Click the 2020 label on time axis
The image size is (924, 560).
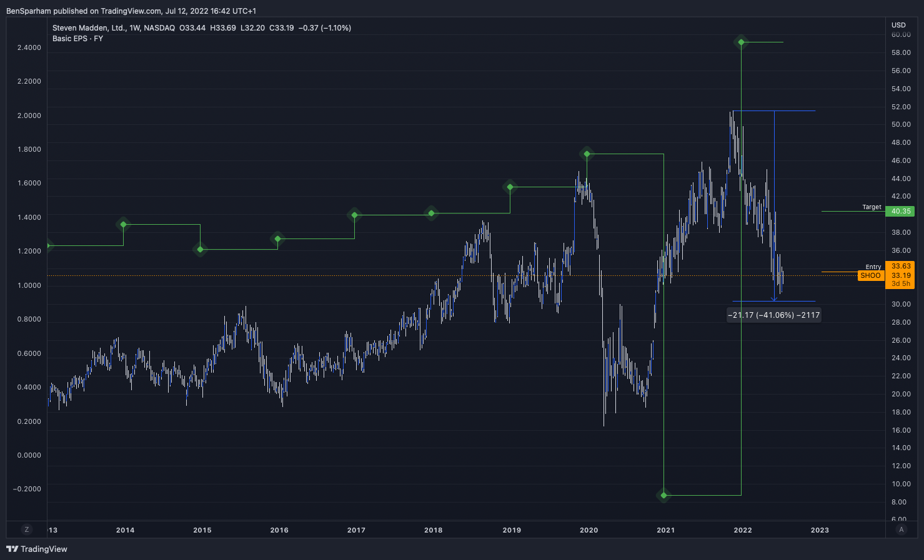coord(589,530)
